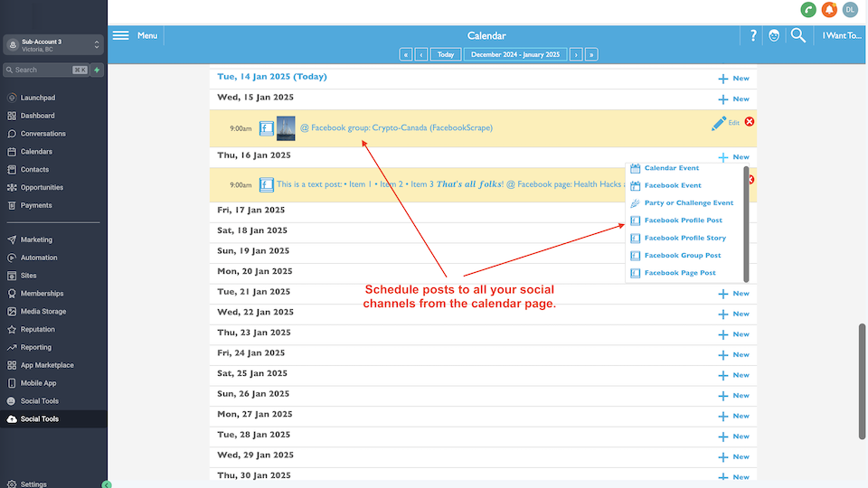Click the post image thumbnail on 15 Jan
868x488 pixels.
click(286, 128)
